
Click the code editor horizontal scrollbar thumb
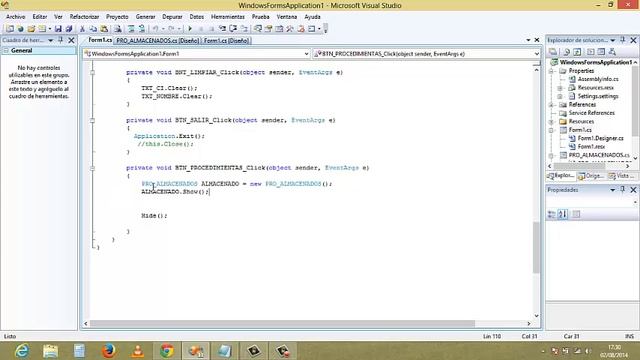pos(282,324)
